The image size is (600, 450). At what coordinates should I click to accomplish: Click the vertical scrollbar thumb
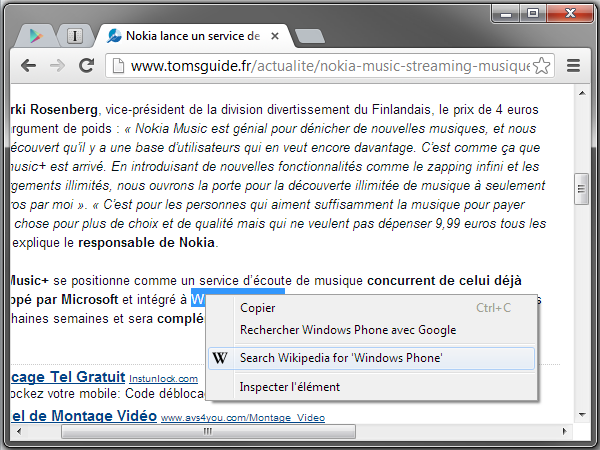(582, 189)
